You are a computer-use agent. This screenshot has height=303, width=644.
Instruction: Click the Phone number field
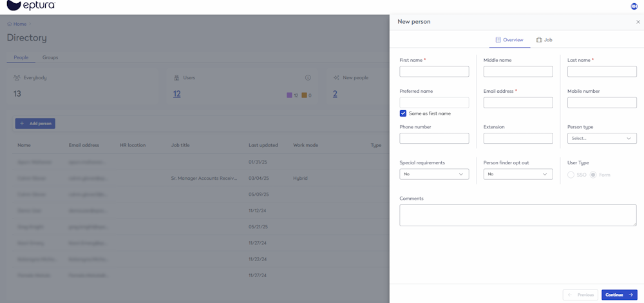[x=434, y=138]
